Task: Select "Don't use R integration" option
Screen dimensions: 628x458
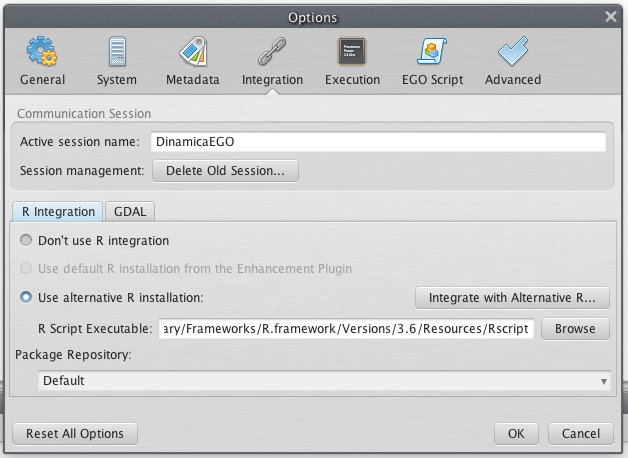Action: coord(27,241)
